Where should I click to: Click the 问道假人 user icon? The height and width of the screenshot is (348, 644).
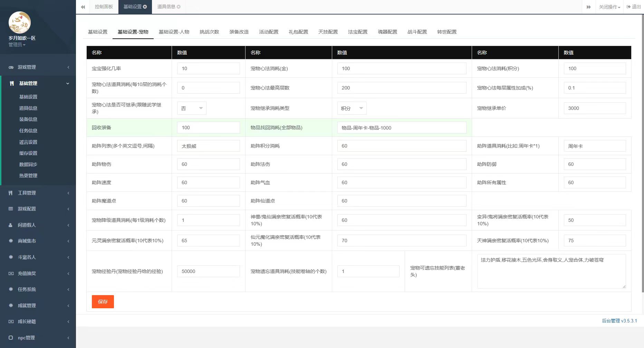[x=11, y=225]
